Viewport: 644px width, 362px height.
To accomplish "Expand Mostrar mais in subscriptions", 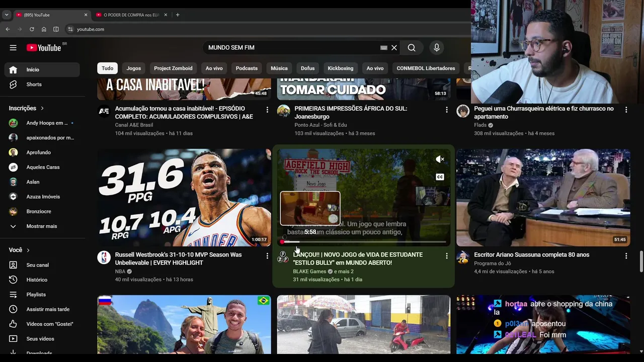I will click(42, 226).
